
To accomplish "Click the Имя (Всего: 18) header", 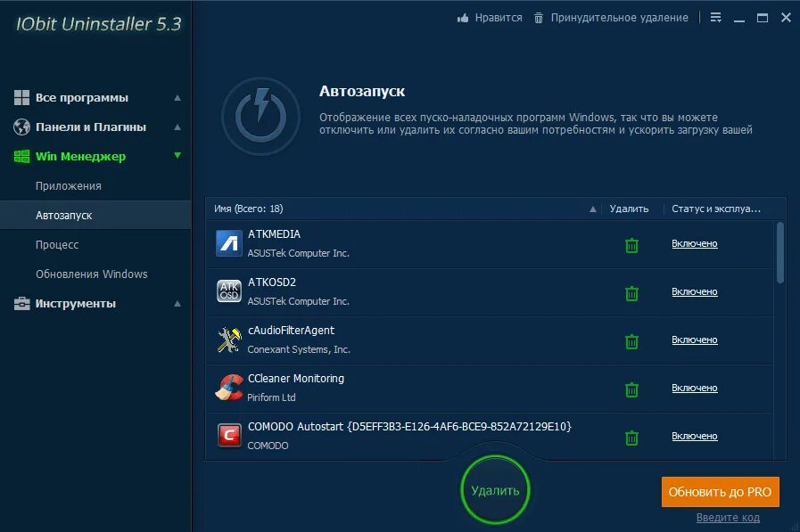I will coord(249,209).
